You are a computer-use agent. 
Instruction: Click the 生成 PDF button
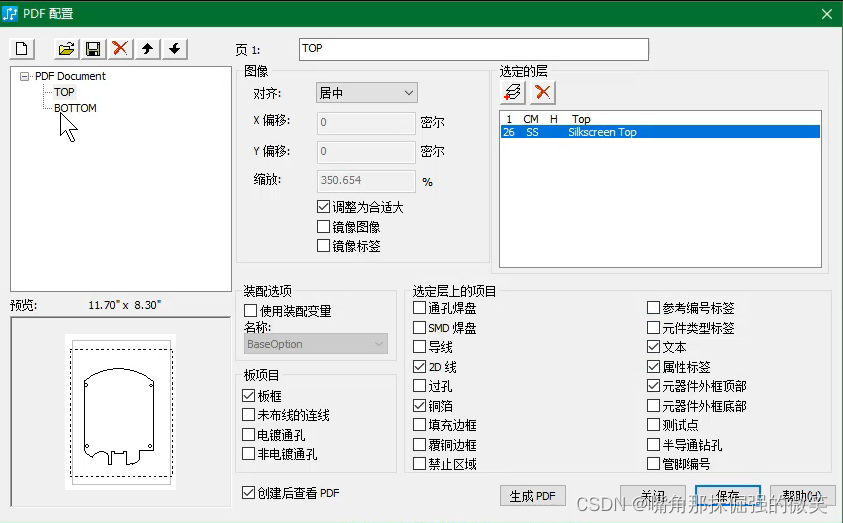click(x=533, y=496)
